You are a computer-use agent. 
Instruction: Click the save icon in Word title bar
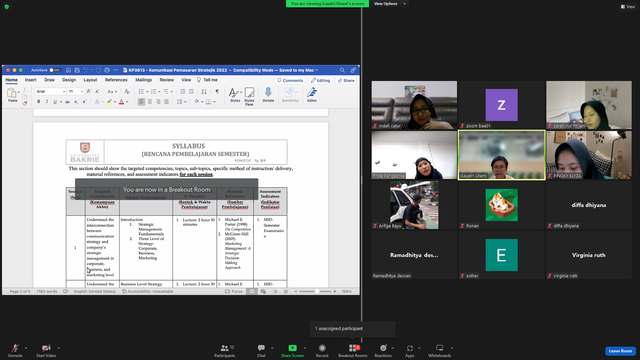[77, 70]
